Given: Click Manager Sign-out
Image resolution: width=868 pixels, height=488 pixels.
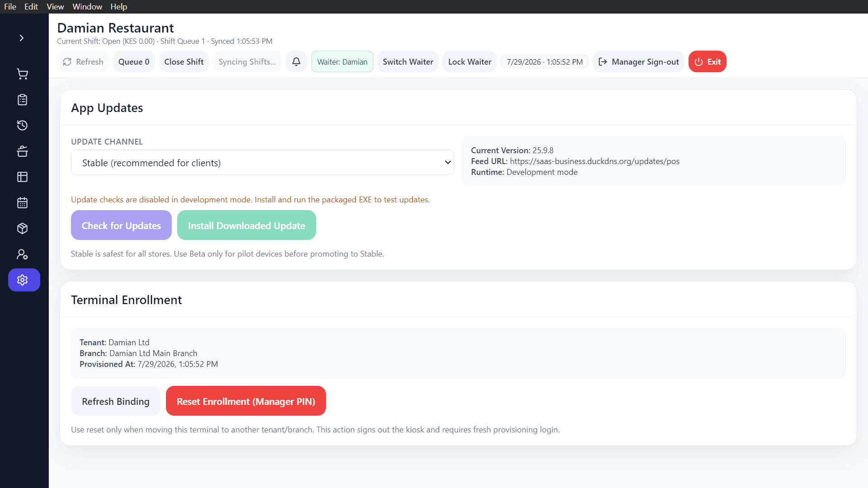Looking at the screenshot, I should coord(638,61).
